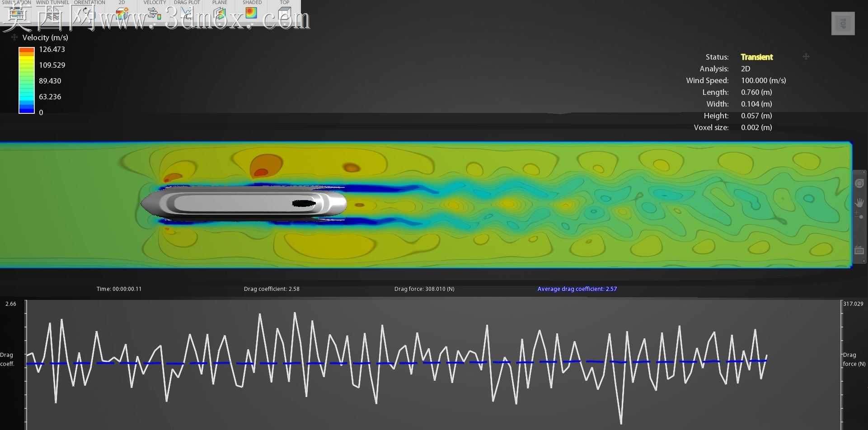Viewport: 868px width, 430px height.
Task: Click the Height 0.057 (m) value
Action: 756,116
